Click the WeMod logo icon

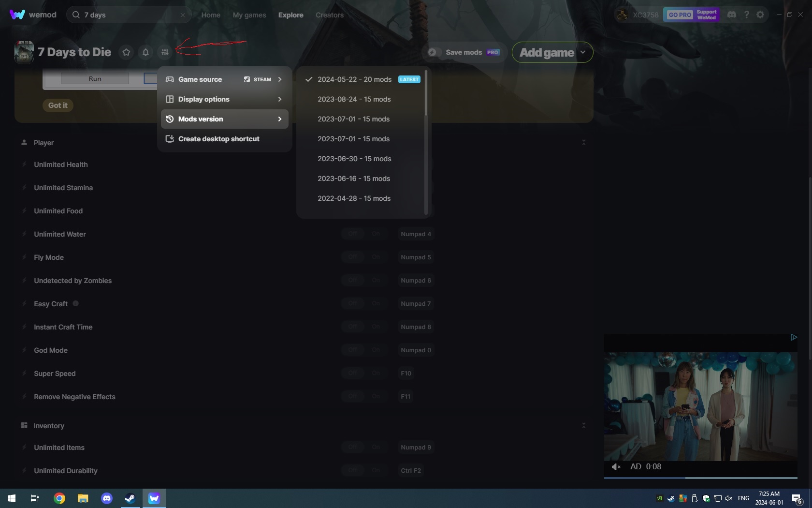17,15
